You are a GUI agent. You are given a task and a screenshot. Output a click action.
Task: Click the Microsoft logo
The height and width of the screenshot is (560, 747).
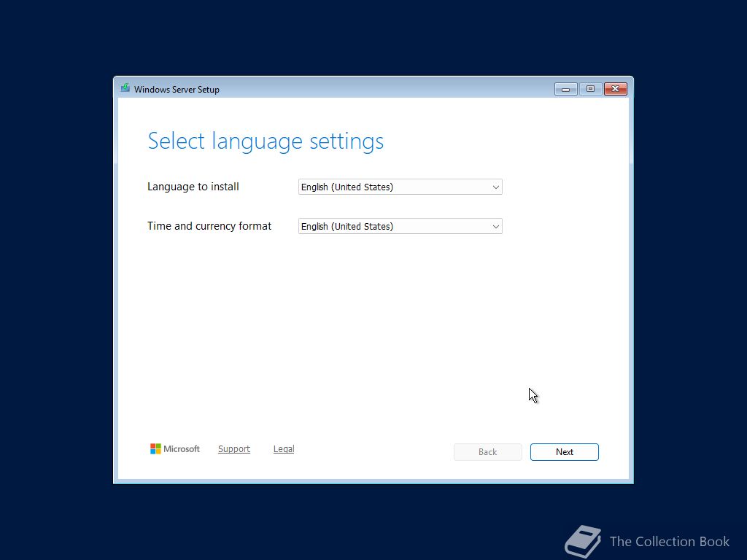[x=175, y=448]
